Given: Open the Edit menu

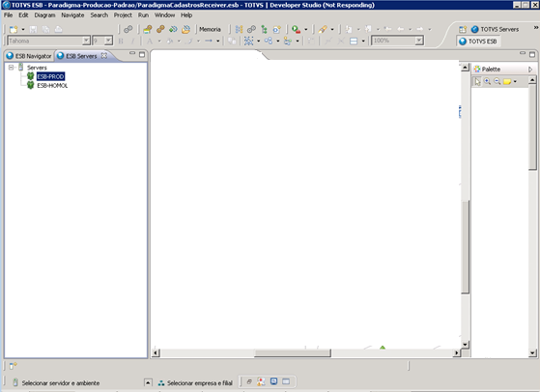Looking at the screenshot, I should coord(23,15).
